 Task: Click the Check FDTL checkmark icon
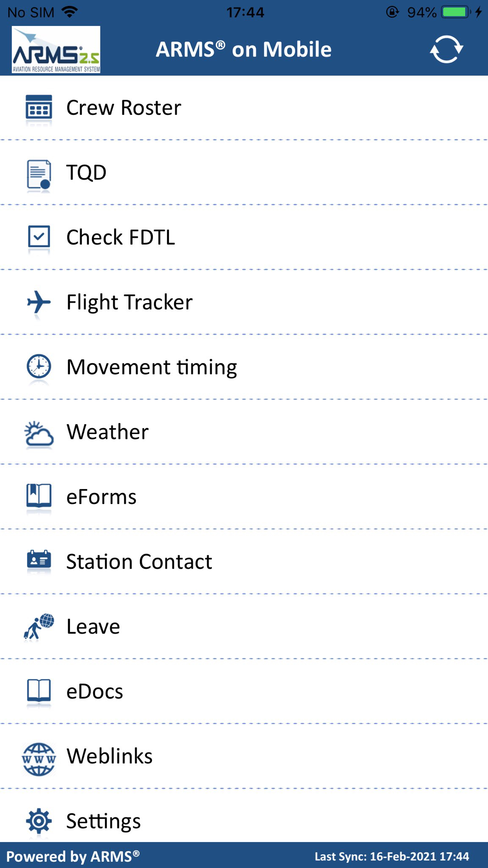tap(39, 236)
